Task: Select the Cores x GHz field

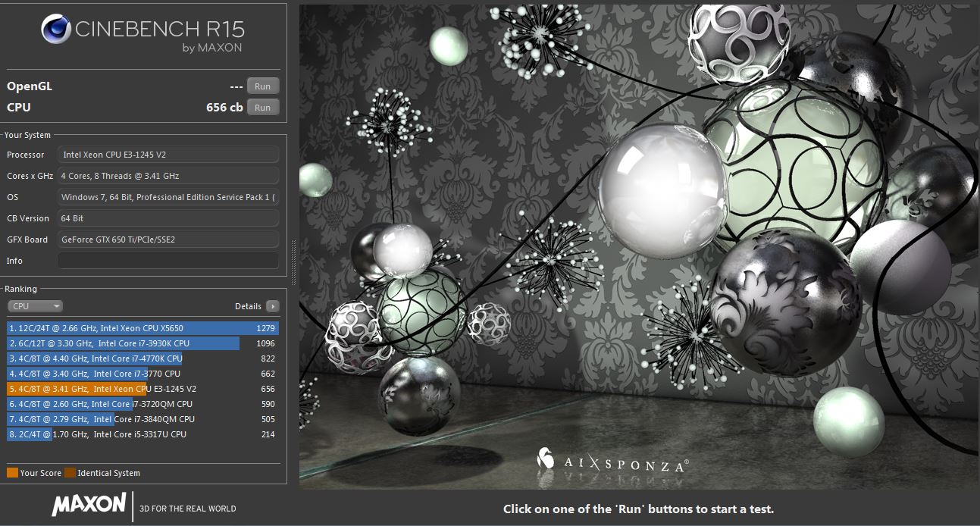Action: pyautogui.click(x=168, y=176)
